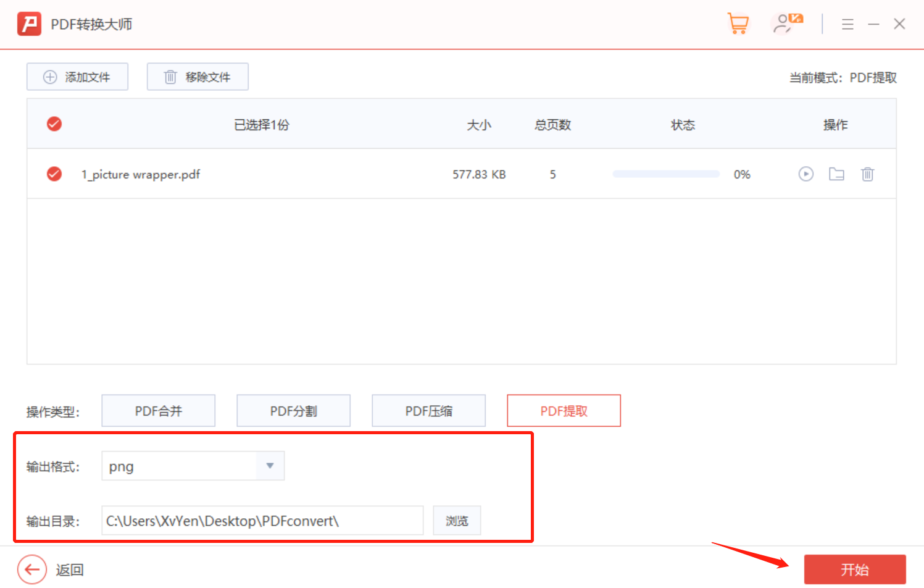Click the 返回 label
Viewport: 924px width, 588px height.
(x=70, y=569)
